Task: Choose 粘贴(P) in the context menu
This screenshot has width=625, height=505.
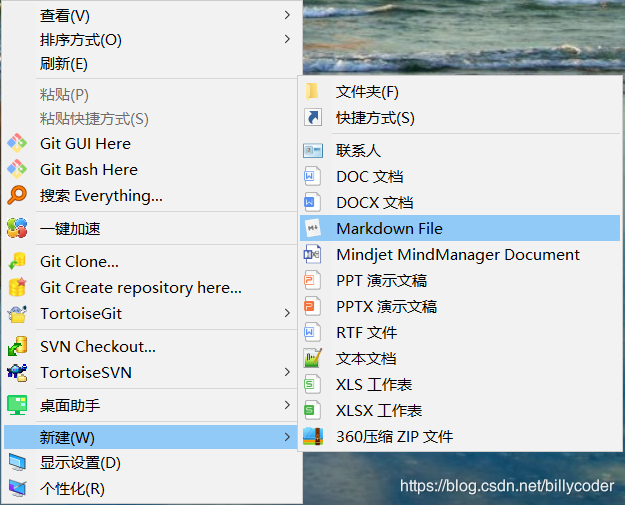Action: click(x=151, y=94)
